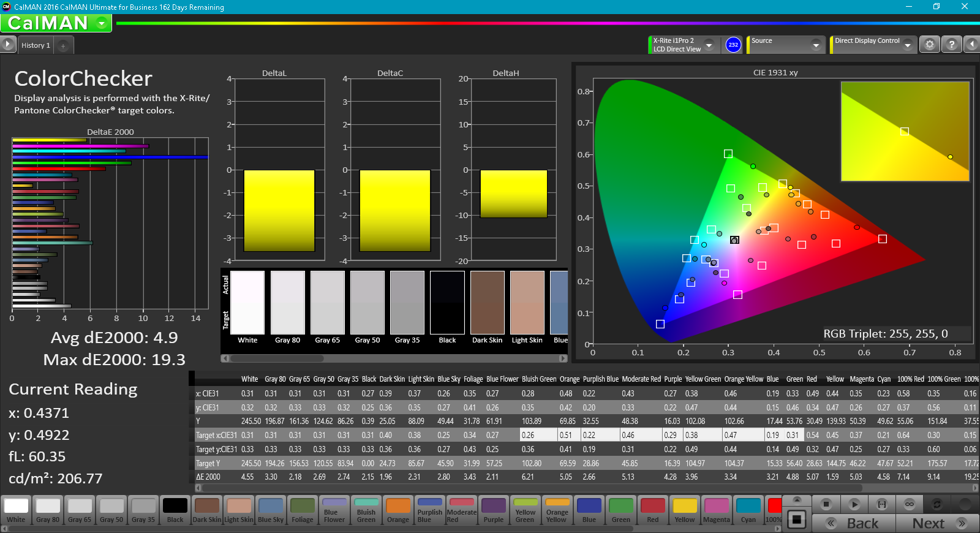This screenshot has height=533, width=980.
Task: Collapse right panel arrow next to help
Action: [971, 44]
